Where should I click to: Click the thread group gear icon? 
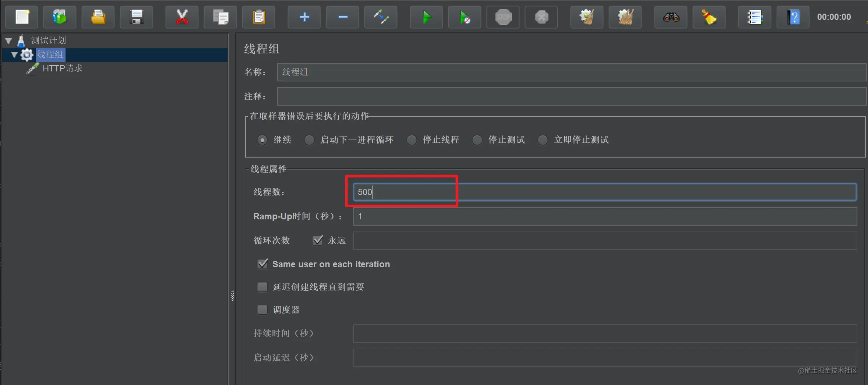point(27,55)
